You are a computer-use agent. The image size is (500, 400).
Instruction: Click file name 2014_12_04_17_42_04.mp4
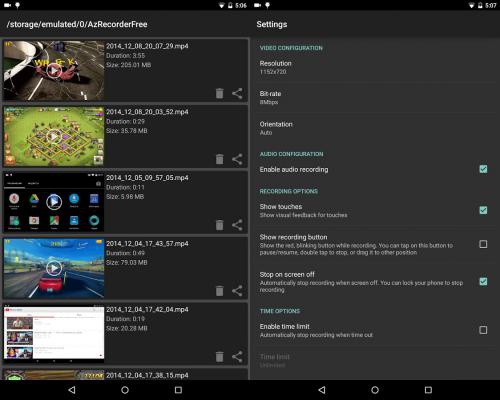pos(147,310)
